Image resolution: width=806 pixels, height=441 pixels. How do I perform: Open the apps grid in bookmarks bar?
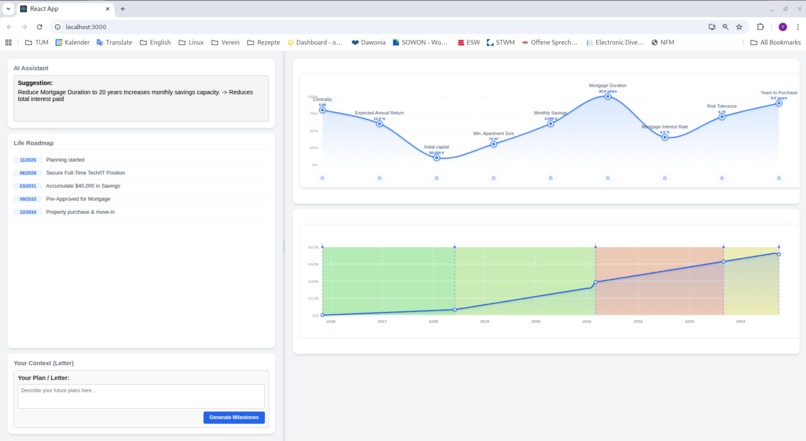pyautogui.click(x=8, y=42)
